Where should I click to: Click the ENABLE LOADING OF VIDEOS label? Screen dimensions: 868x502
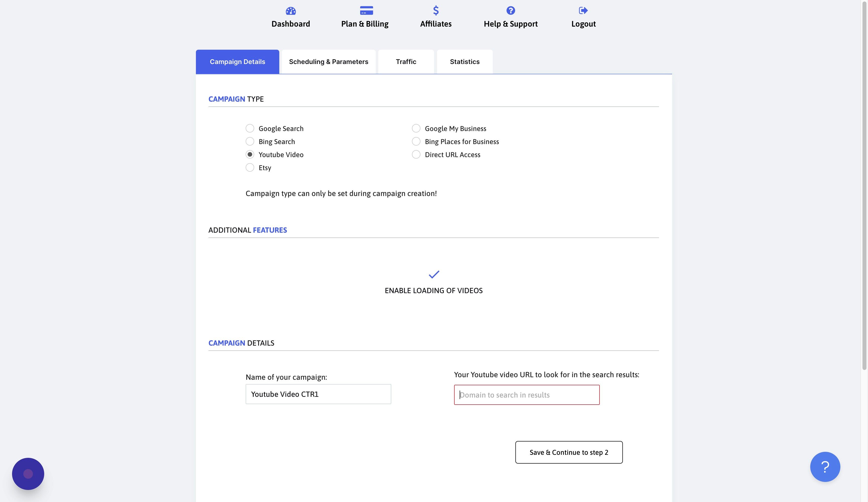(434, 291)
